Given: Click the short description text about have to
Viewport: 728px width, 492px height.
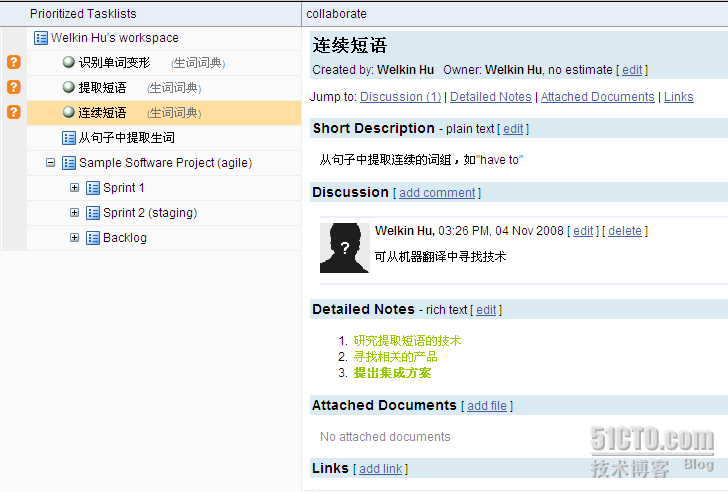Looking at the screenshot, I should click(421, 160).
